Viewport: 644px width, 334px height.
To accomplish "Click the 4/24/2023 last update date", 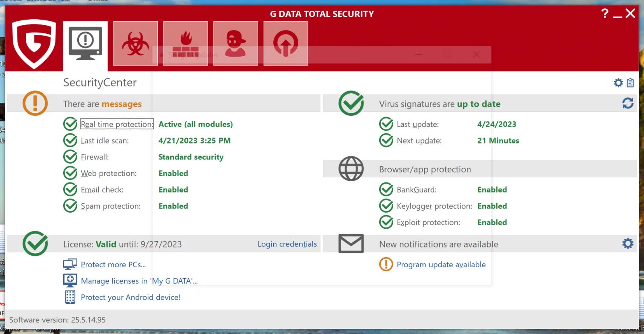I will tap(497, 124).
